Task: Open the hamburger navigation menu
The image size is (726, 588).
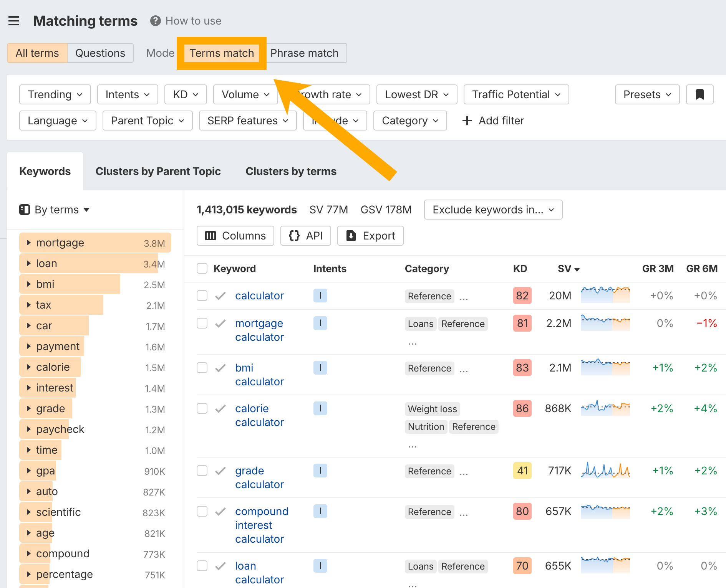Action: [x=14, y=21]
